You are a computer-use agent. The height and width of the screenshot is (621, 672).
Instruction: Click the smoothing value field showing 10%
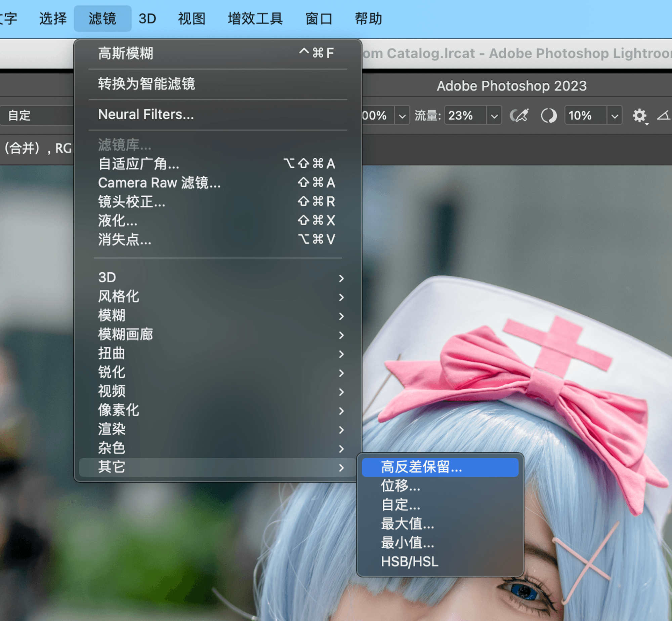click(586, 115)
